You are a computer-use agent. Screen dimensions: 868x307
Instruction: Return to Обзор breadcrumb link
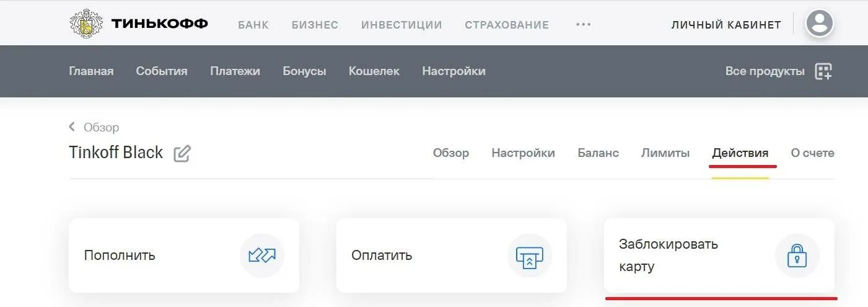pos(102,127)
